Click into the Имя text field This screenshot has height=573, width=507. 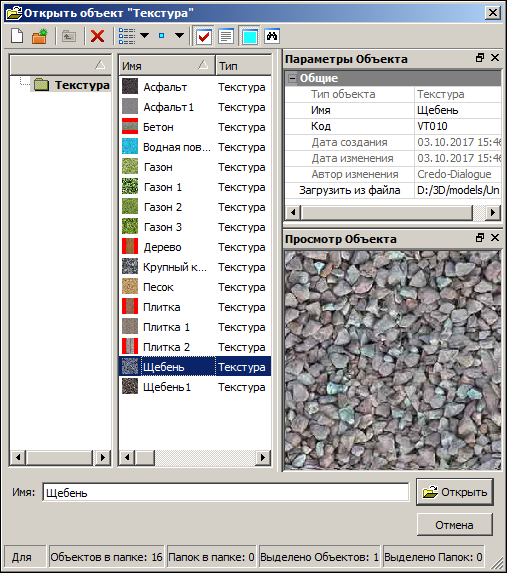coord(226,492)
